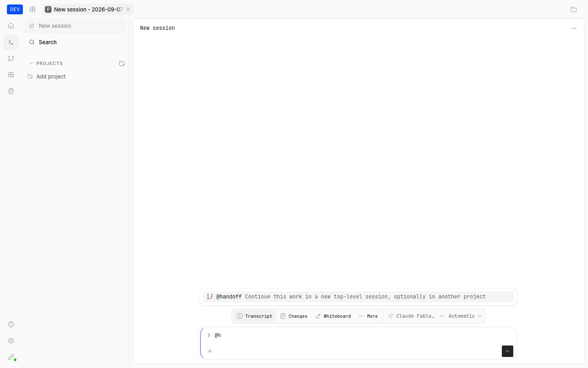Click the connection status icon with green dot
The image size is (588, 368).
point(11,357)
